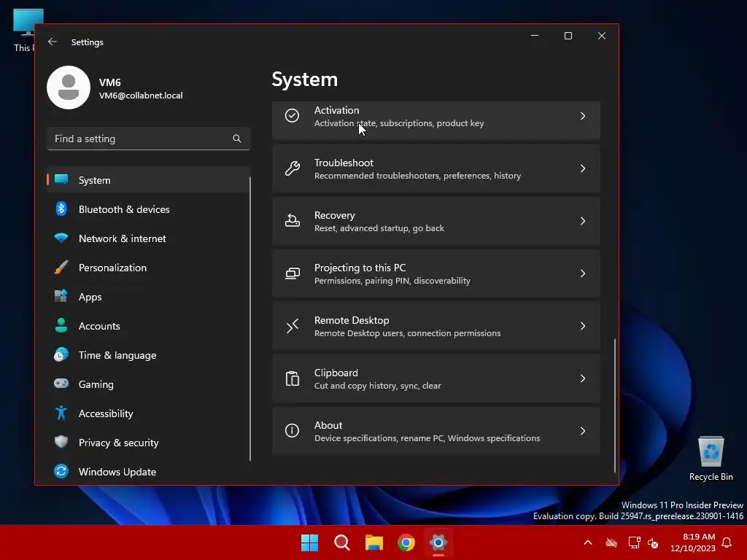
Task: Expand the Recovery settings chevron
Action: [x=582, y=221]
